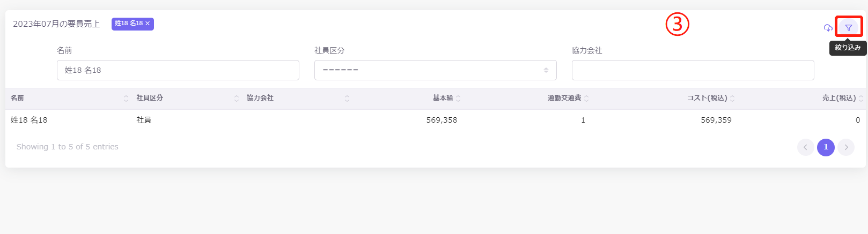The image size is (868, 234).
Task: Sort table by コスト(税込) column arrows
Action: coord(732,99)
